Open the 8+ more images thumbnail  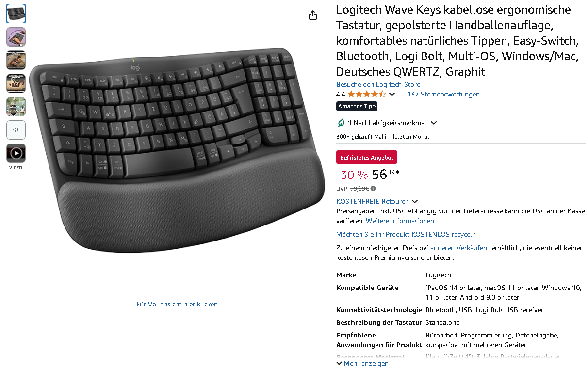(16, 130)
